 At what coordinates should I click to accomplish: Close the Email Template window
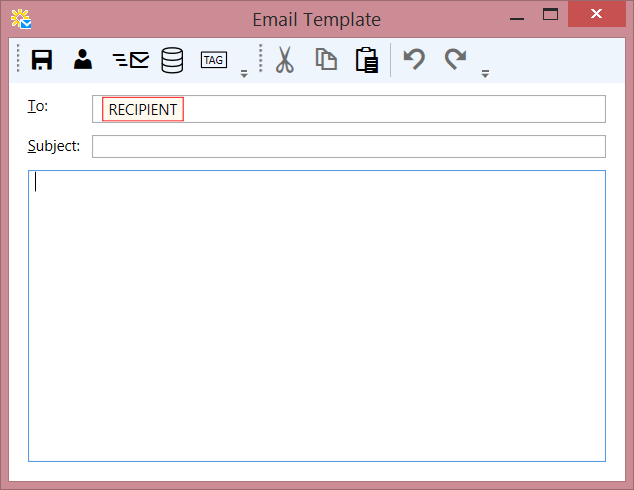point(598,15)
